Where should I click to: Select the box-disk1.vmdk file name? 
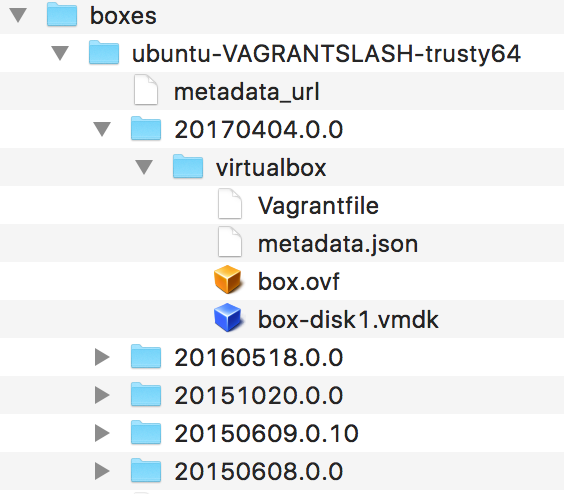tap(348, 319)
